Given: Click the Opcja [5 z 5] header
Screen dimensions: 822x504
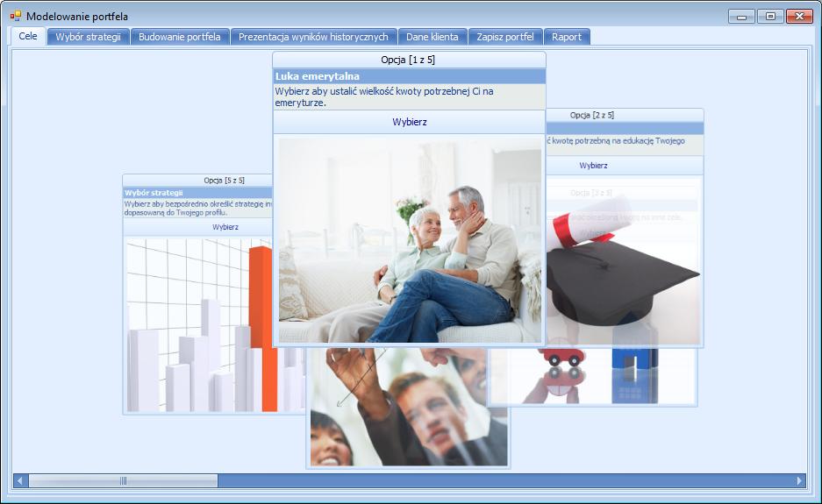Looking at the screenshot, I should point(225,181).
